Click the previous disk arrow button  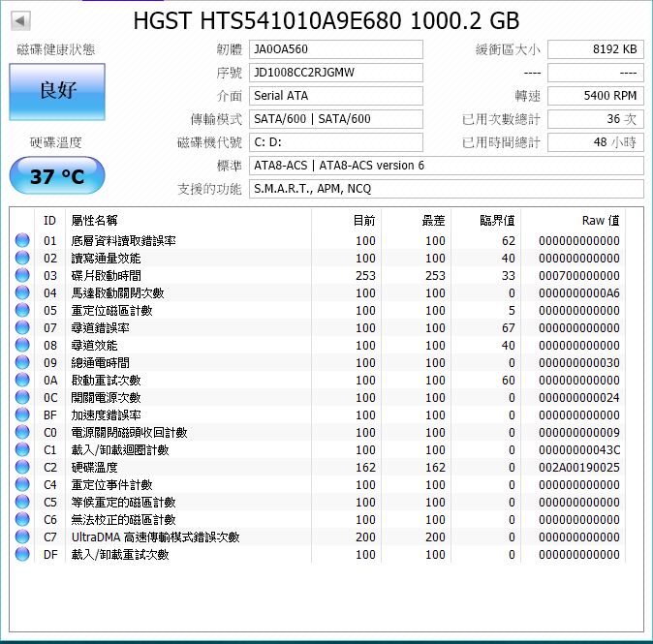coord(20,20)
